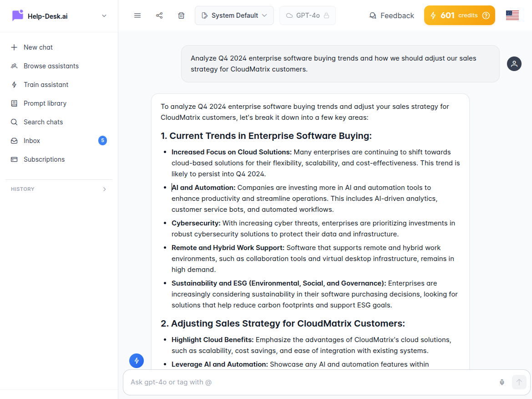This screenshot has width=532, height=399.
Task: Open the share chat icon
Action: pyautogui.click(x=159, y=15)
